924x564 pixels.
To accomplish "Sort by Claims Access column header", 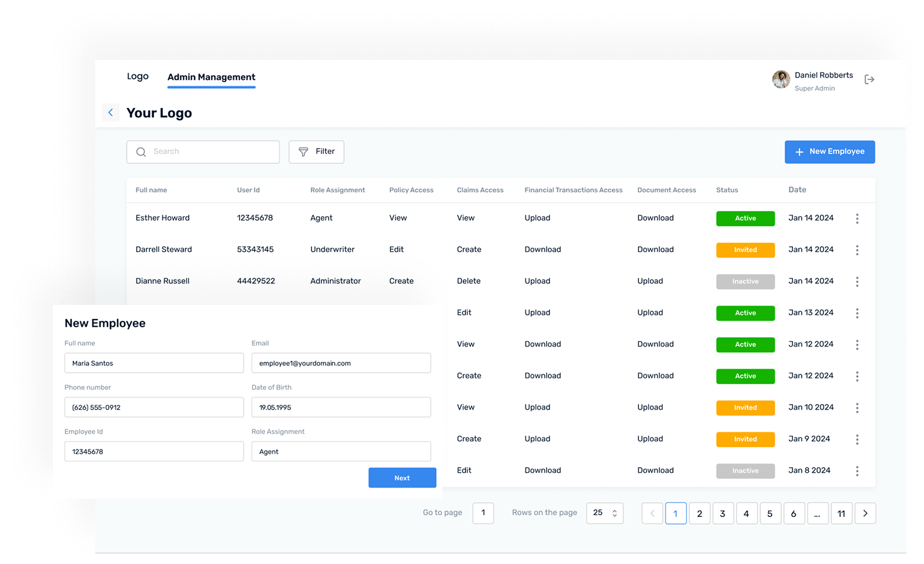I will coord(480,190).
